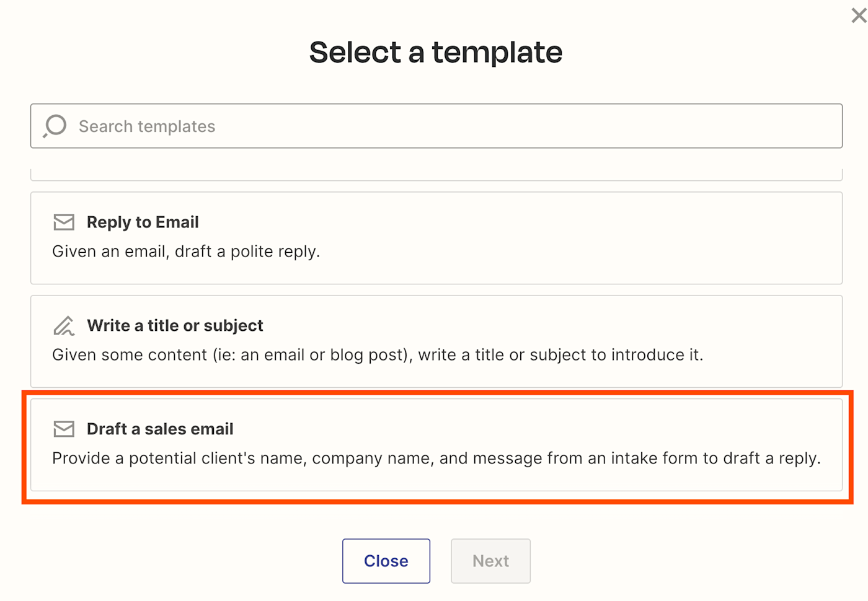The width and height of the screenshot is (868, 601).
Task: Click the pencil icon next to Write a title
Action: pos(64,326)
